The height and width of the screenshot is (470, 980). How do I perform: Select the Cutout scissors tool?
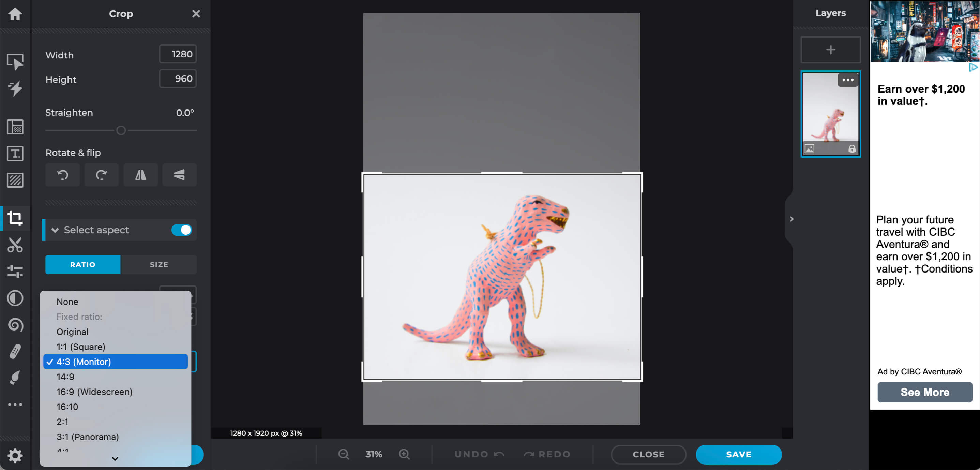[15, 245]
